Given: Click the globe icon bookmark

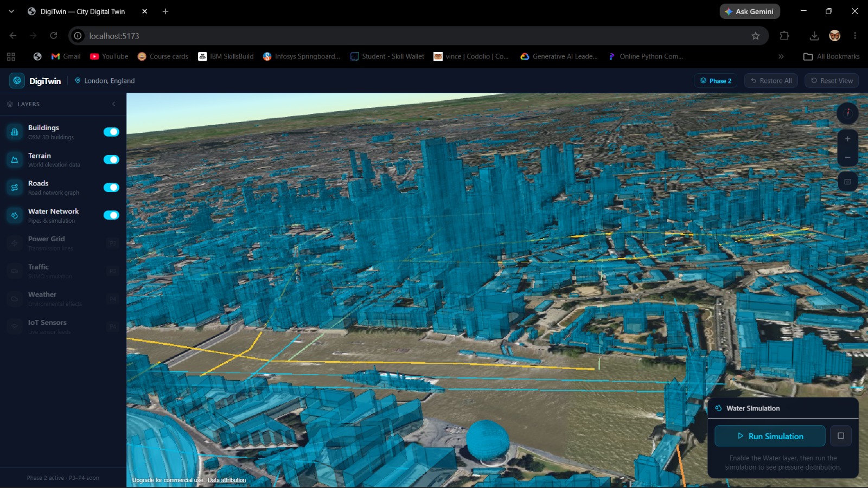Looking at the screenshot, I should [x=37, y=56].
